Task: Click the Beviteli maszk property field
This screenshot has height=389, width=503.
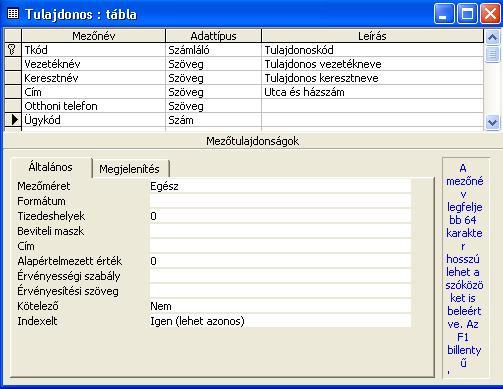Action: (x=280, y=231)
